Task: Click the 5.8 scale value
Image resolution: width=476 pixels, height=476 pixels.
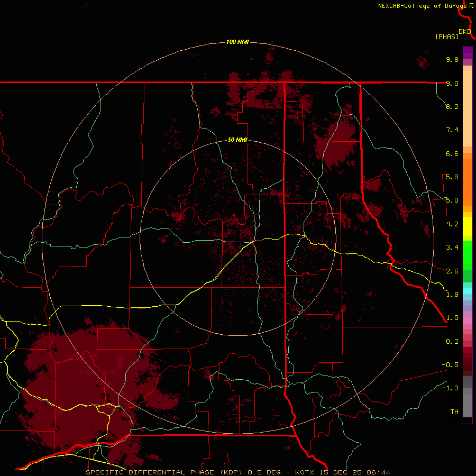Action: click(452, 177)
